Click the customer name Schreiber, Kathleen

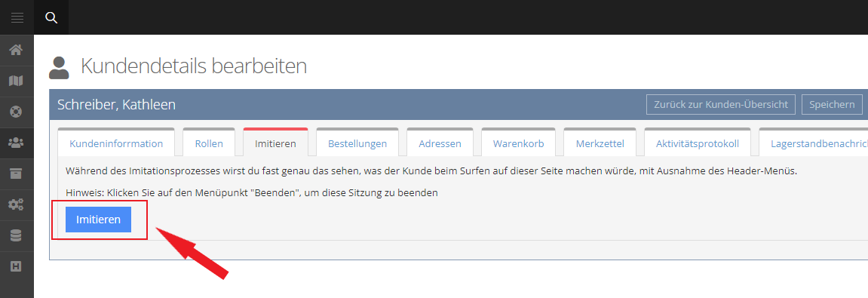pyautogui.click(x=117, y=104)
